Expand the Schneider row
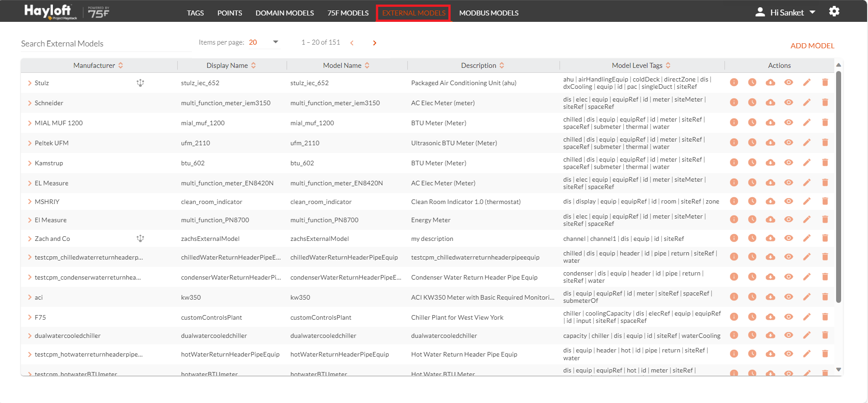868x403 pixels. (x=30, y=103)
